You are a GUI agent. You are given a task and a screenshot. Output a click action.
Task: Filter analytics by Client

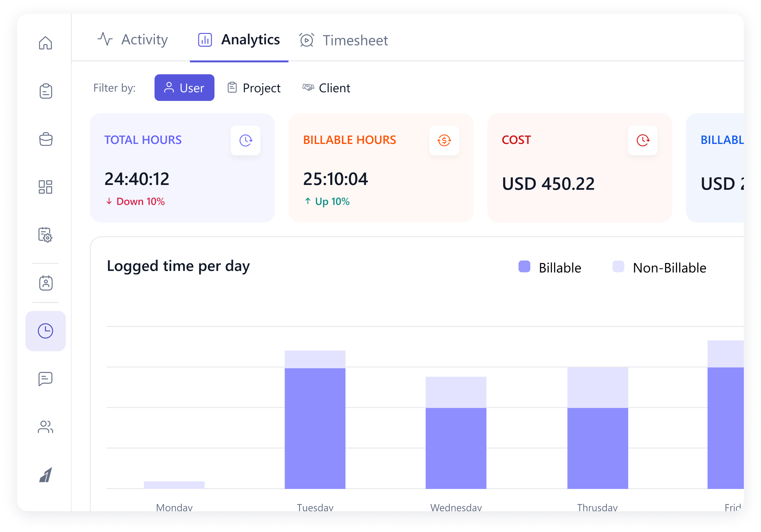coord(326,88)
